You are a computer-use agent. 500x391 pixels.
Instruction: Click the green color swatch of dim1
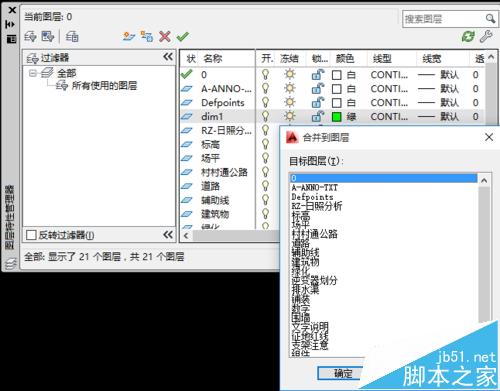[337, 117]
